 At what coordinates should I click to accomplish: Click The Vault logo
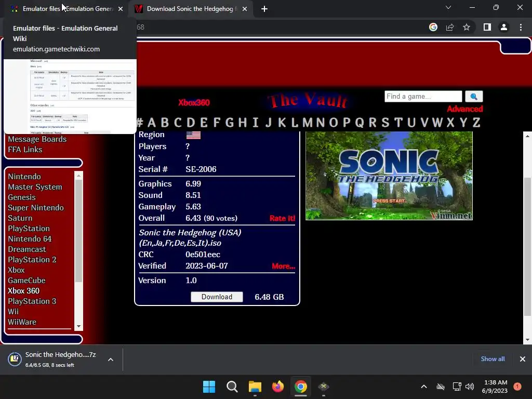(308, 101)
